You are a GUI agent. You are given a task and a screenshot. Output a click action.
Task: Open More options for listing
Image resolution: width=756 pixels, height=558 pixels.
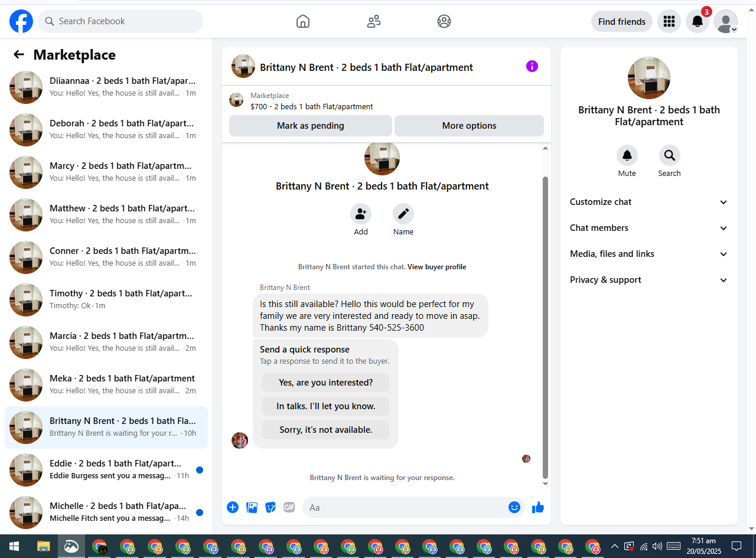click(x=469, y=126)
